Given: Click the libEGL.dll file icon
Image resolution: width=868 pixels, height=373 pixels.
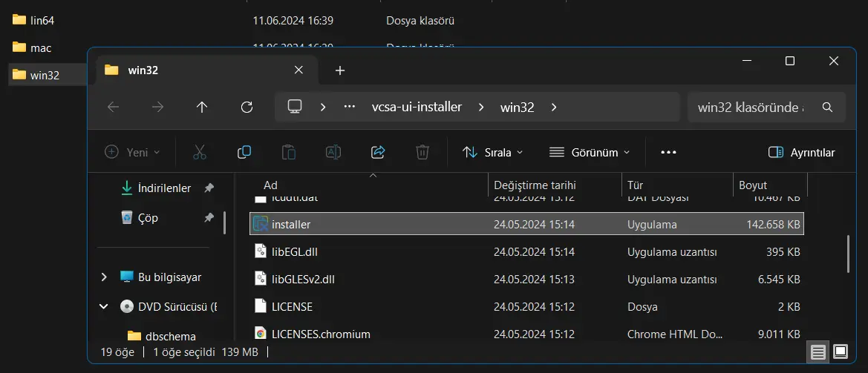Looking at the screenshot, I should click(261, 252).
